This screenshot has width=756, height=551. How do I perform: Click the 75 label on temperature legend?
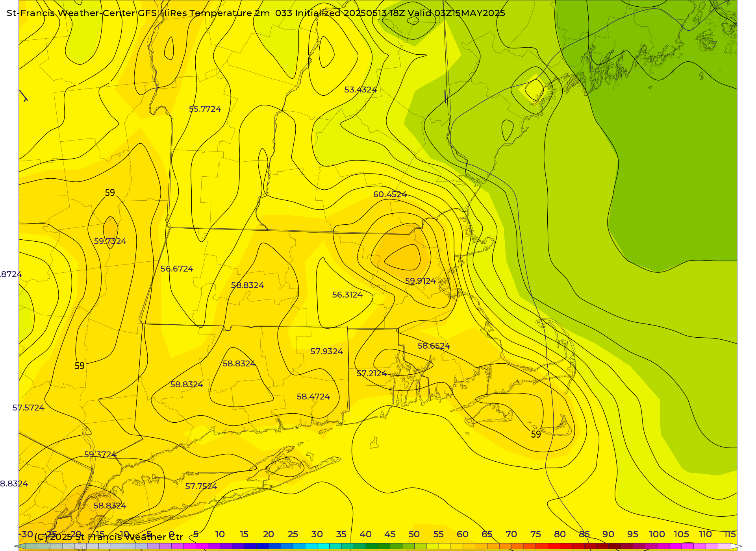tap(535, 534)
